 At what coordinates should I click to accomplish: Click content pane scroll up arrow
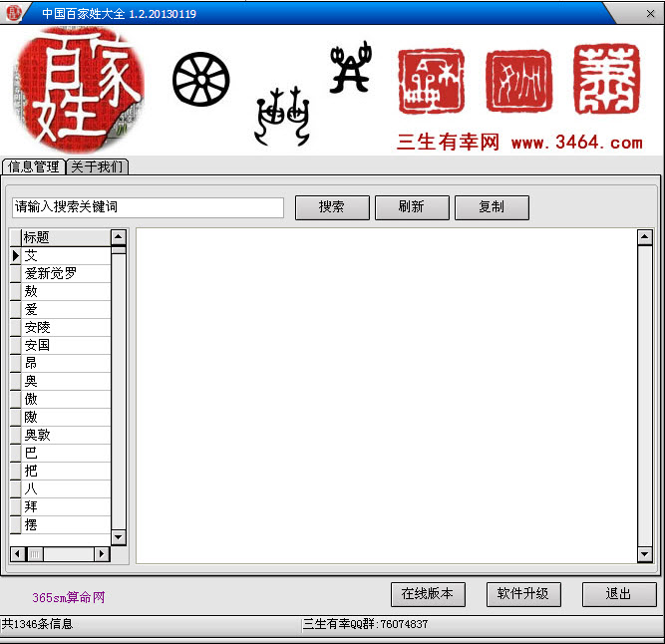[x=645, y=237]
